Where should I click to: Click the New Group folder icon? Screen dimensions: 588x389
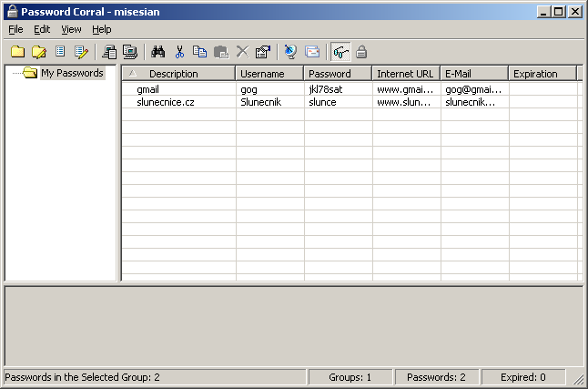(x=17, y=52)
